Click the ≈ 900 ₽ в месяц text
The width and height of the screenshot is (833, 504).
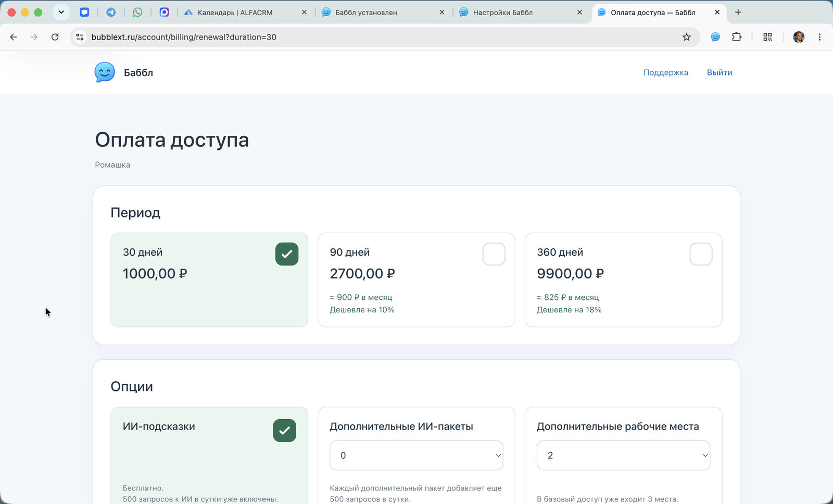click(x=361, y=297)
